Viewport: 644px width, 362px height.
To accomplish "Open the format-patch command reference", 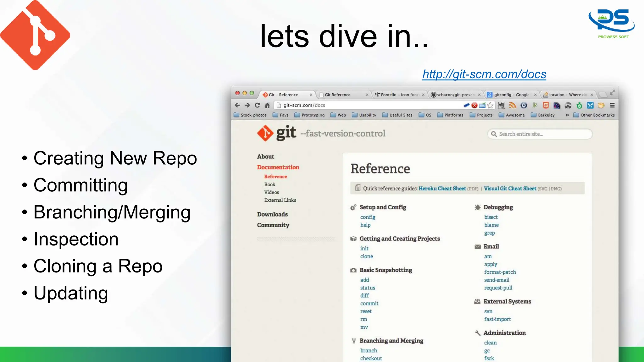I will (x=500, y=272).
